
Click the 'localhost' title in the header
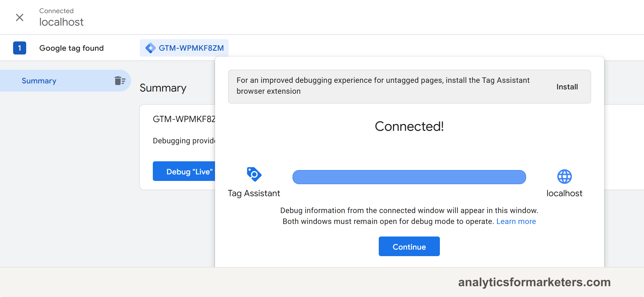61,22
